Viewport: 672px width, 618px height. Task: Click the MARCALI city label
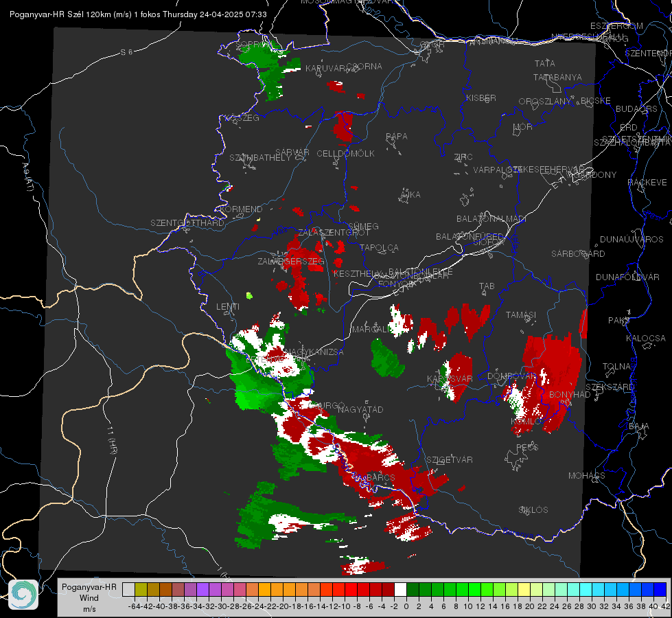click(371, 330)
